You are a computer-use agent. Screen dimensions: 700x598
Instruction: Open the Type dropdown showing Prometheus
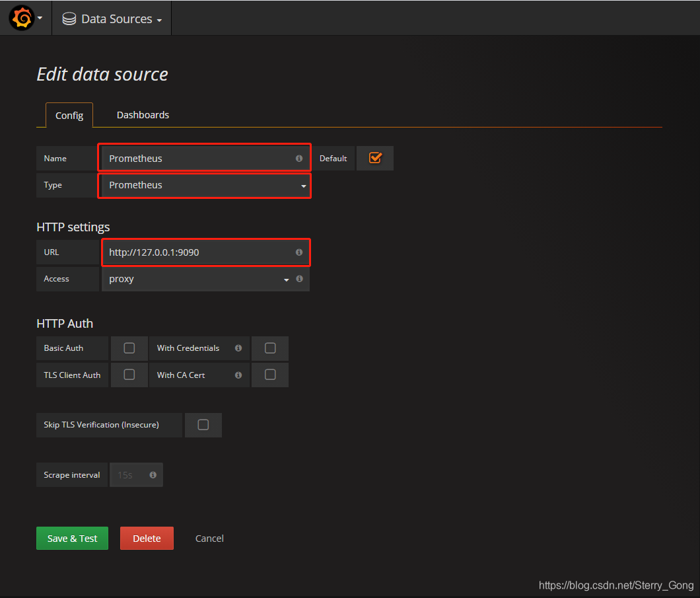205,185
